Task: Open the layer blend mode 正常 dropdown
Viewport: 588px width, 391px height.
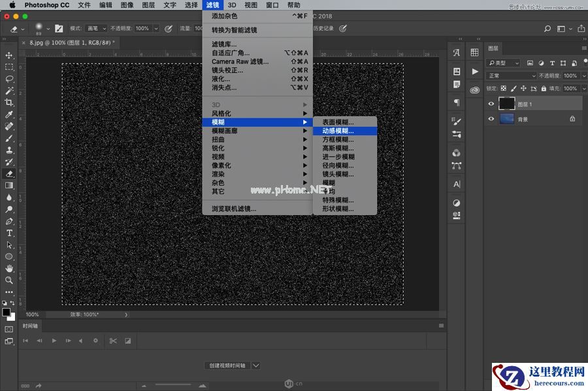Action: 512,76
